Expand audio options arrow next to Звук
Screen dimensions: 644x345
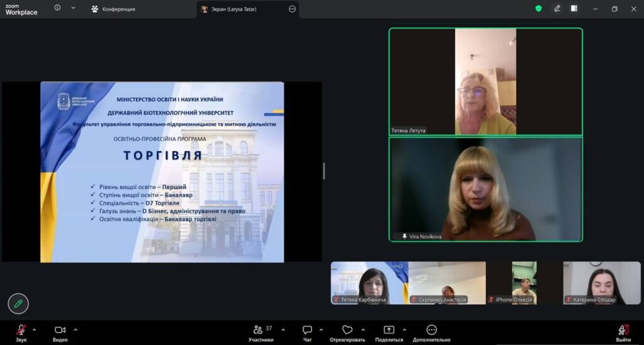coord(35,329)
